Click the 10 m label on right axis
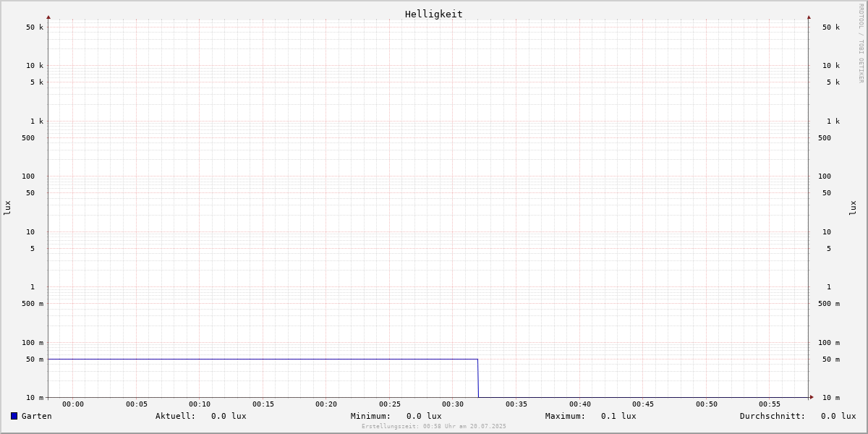Screen dimensions: 868x434 [831, 398]
